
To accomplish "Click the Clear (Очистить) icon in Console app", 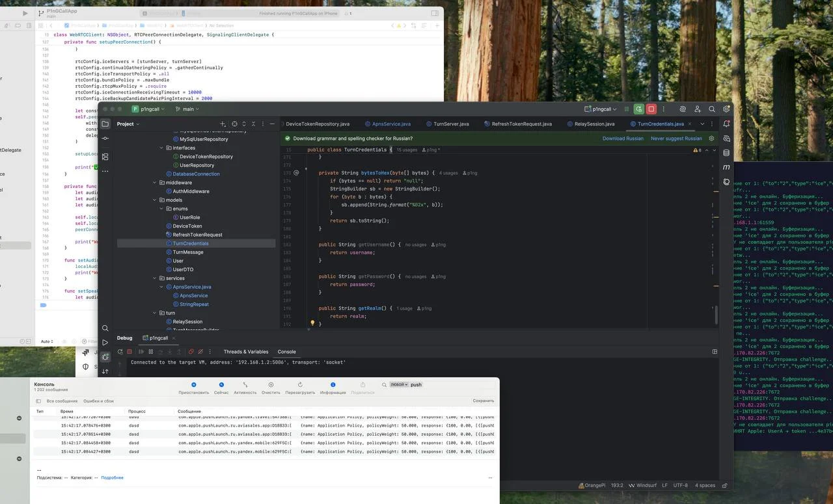I will (x=271, y=385).
